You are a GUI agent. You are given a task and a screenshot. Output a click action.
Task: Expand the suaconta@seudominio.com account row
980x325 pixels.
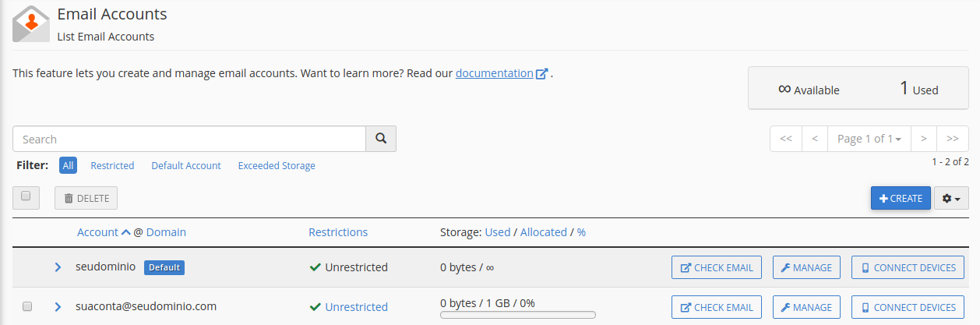point(58,307)
